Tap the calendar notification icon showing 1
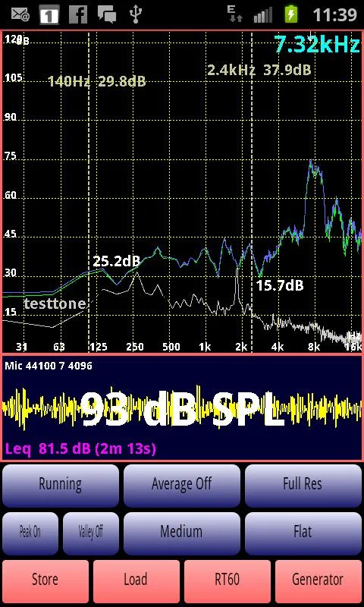 (x=49, y=14)
